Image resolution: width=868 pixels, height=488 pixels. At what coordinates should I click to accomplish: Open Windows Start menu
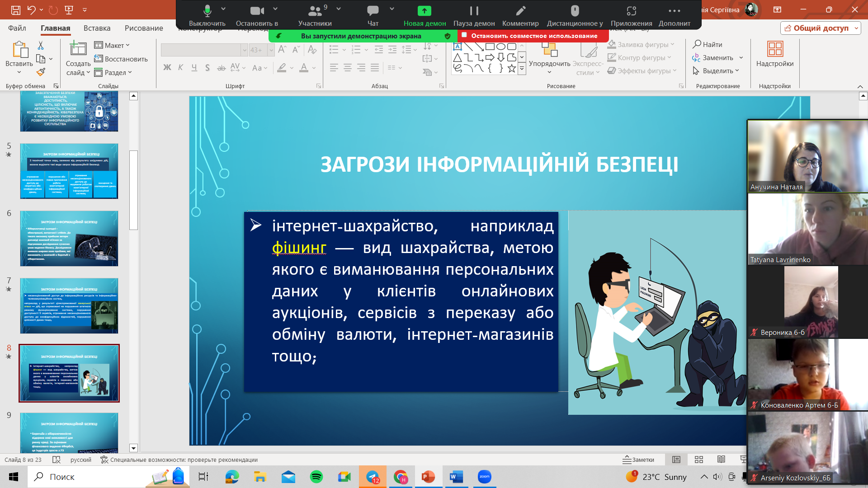point(14,477)
